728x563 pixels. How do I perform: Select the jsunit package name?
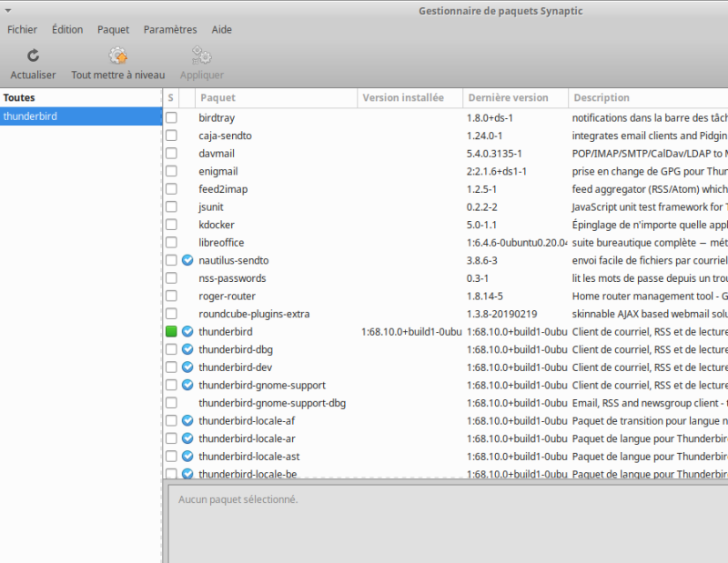pos(211,207)
